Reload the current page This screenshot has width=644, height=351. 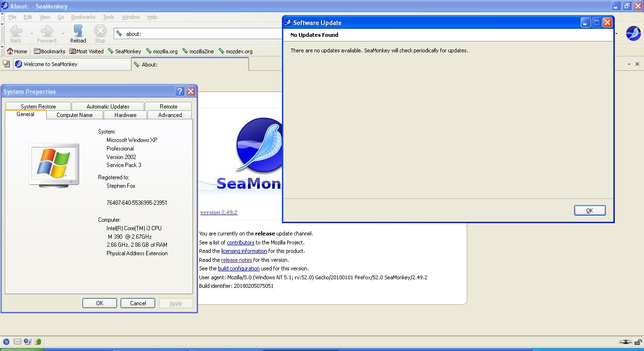tap(78, 33)
